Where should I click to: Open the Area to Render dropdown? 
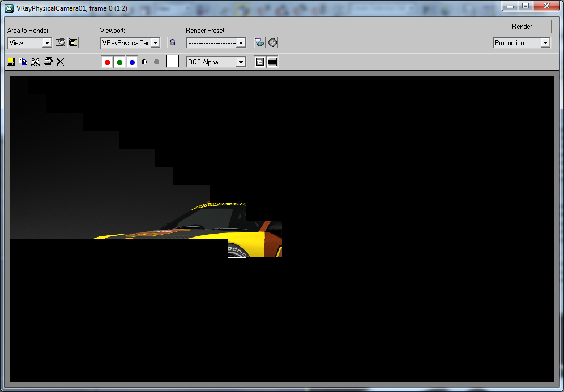pos(30,43)
